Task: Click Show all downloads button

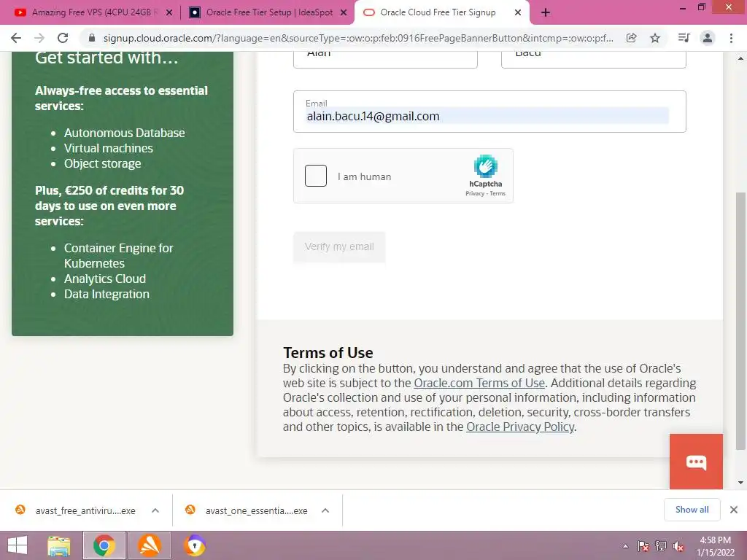Action: click(692, 510)
